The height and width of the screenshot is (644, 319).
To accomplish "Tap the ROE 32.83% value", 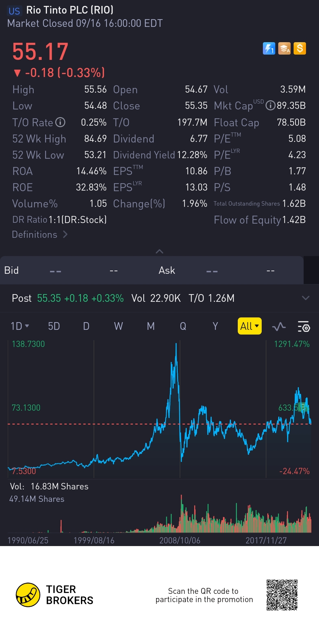I will click(91, 187).
